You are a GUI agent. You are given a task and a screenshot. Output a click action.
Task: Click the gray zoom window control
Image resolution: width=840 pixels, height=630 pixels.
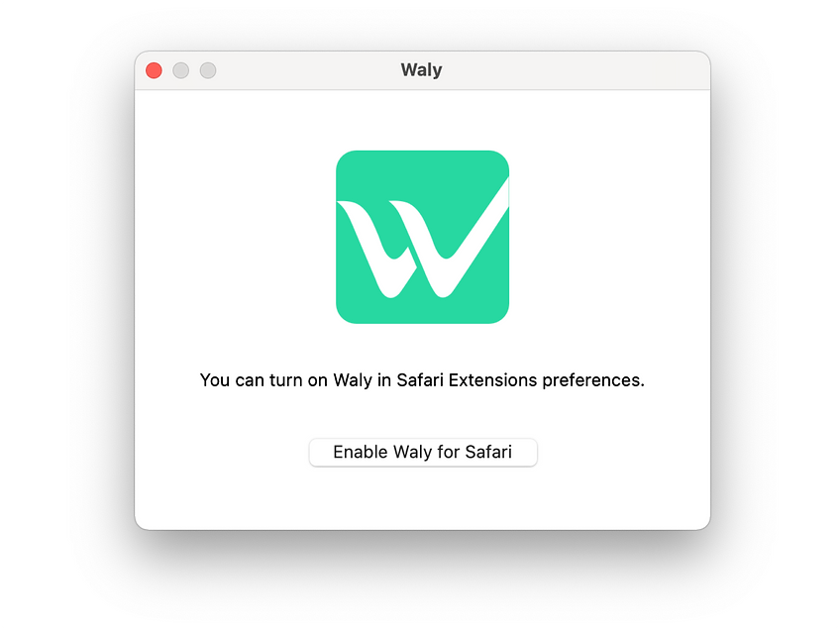click(208, 70)
